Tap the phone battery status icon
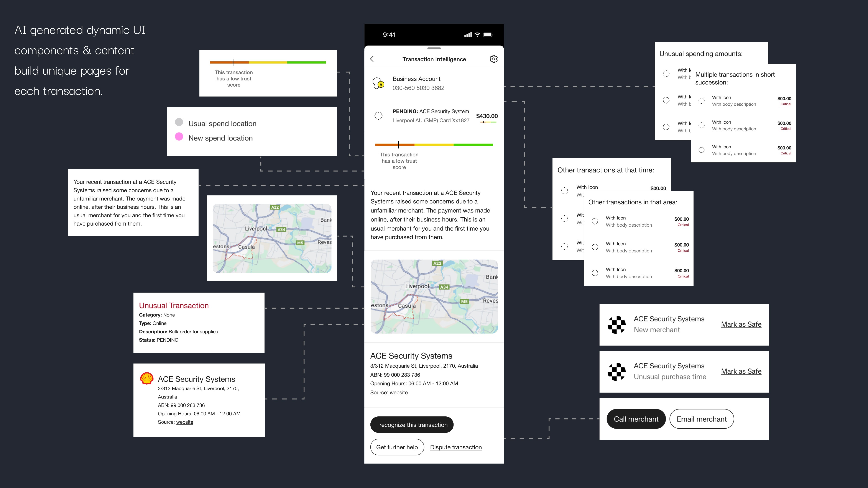The width and height of the screenshot is (868, 488). [x=488, y=35]
